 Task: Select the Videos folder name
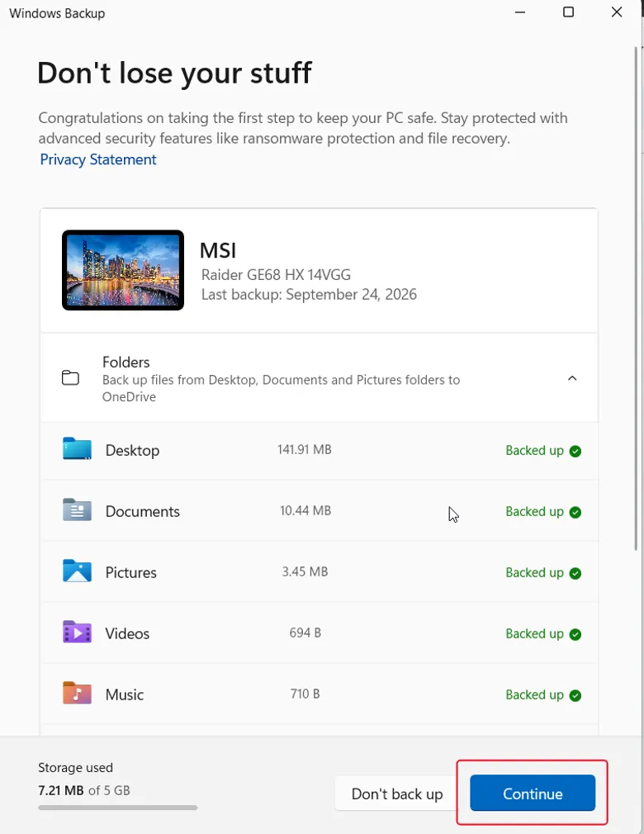click(x=127, y=633)
